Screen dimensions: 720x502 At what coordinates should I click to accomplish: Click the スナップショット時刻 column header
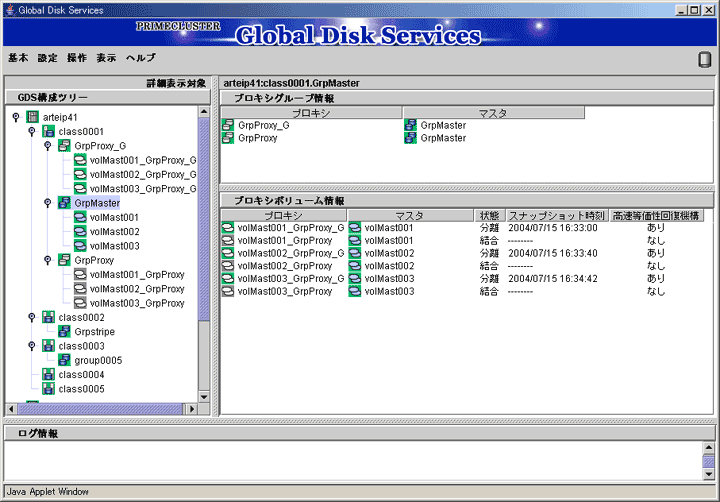coord(557,215)
